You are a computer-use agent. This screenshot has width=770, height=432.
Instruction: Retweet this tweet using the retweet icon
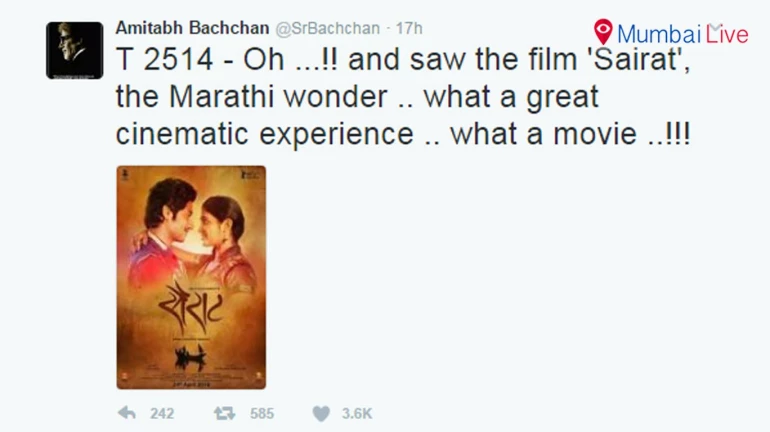click(224, 413)
